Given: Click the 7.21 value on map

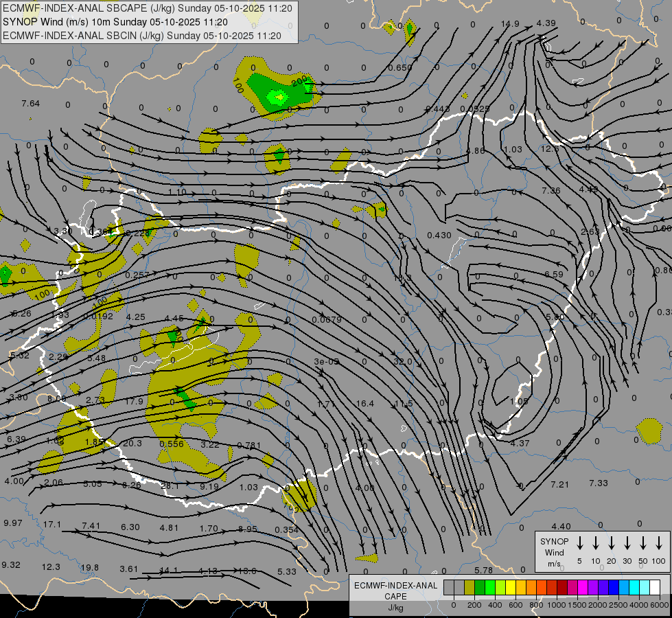Looking at the screenshot, I should [559, 484].
